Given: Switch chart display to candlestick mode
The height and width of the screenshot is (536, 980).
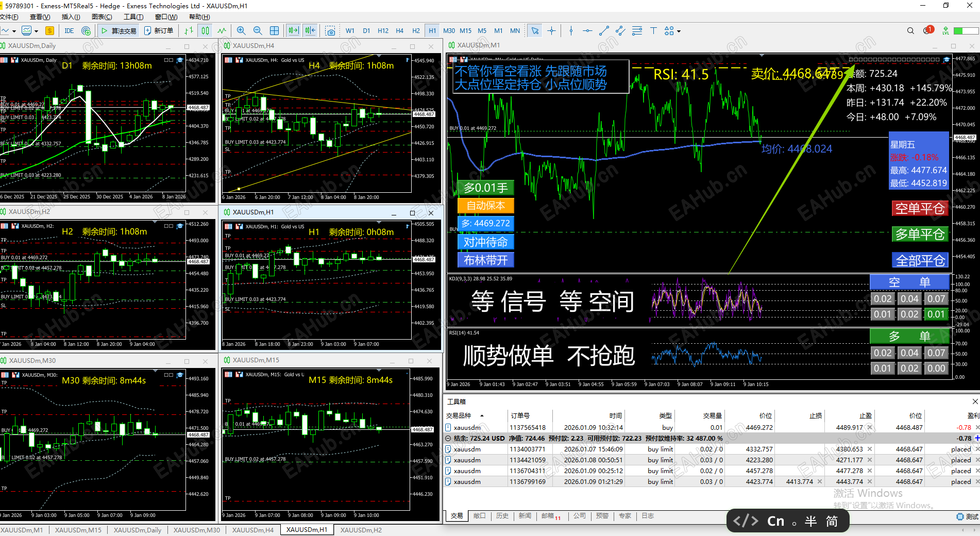Looking at the screenshot, I should pos(206,31).
